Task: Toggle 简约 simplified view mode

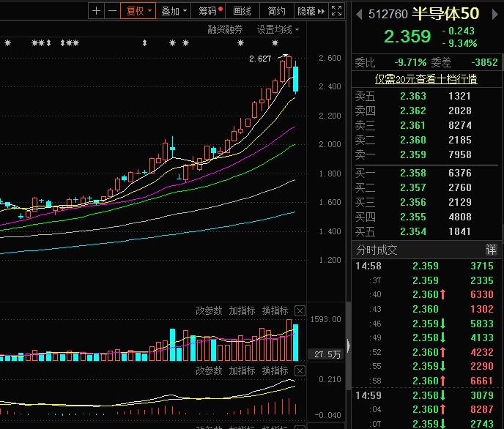Action: tap(276, 11)
